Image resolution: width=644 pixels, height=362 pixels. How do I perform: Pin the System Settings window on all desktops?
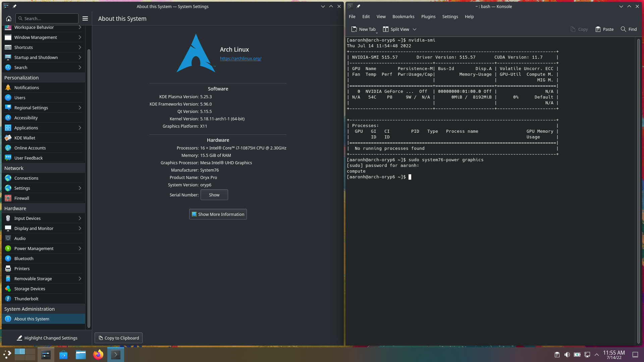[14, 6]
